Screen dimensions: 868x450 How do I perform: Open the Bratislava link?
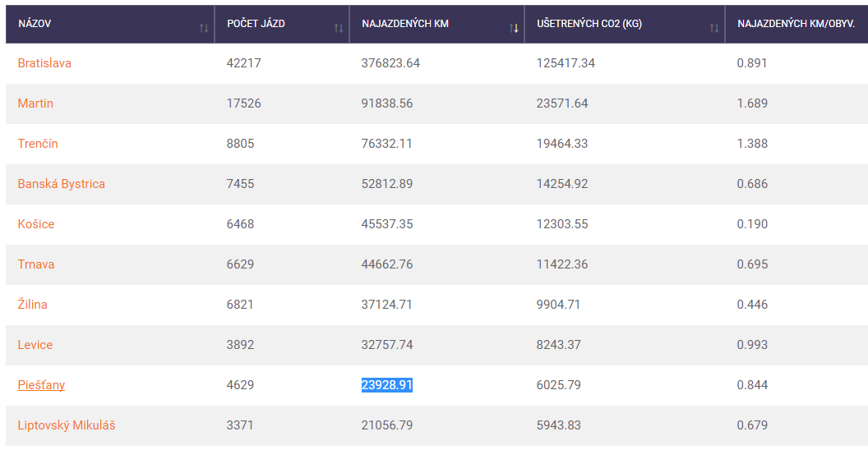click(x=44, y=63)
